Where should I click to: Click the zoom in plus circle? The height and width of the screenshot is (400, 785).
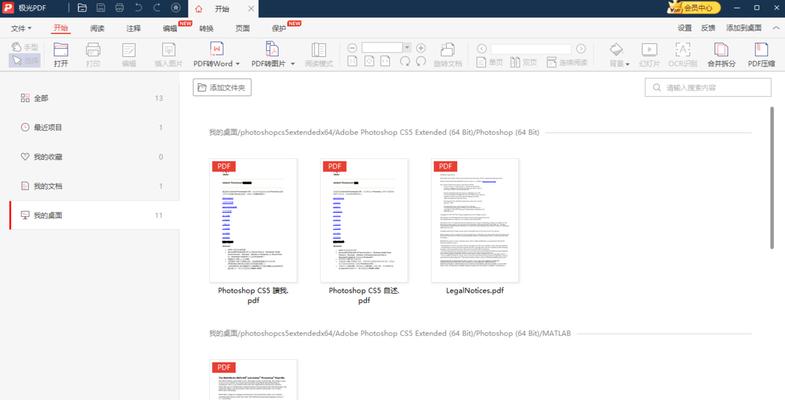click(421, 48)
